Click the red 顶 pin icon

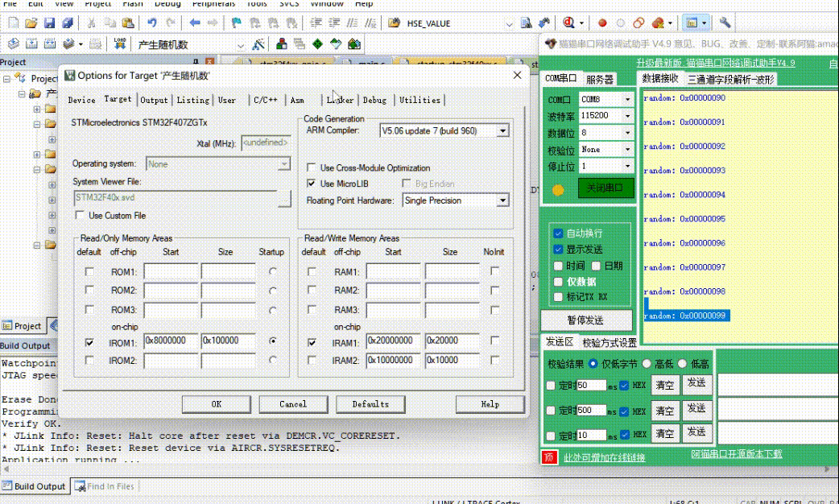tap(549, 457)
